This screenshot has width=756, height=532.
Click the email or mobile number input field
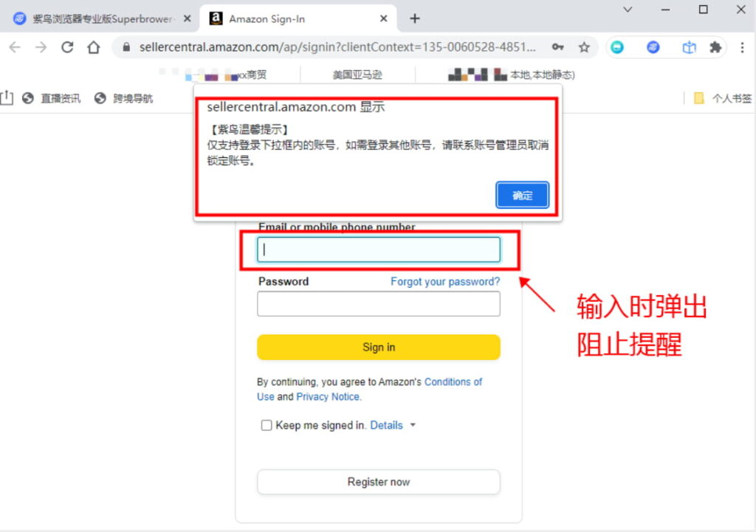click(x=378, y=249)
